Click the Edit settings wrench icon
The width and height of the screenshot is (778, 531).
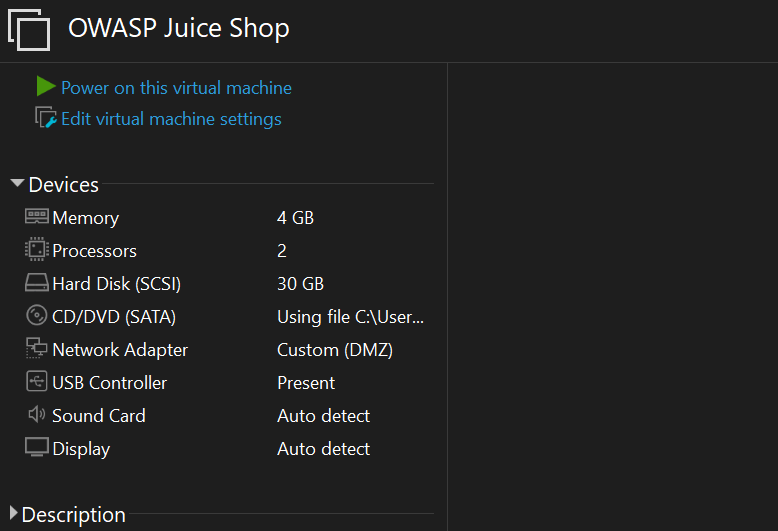(x=46, y=118)
